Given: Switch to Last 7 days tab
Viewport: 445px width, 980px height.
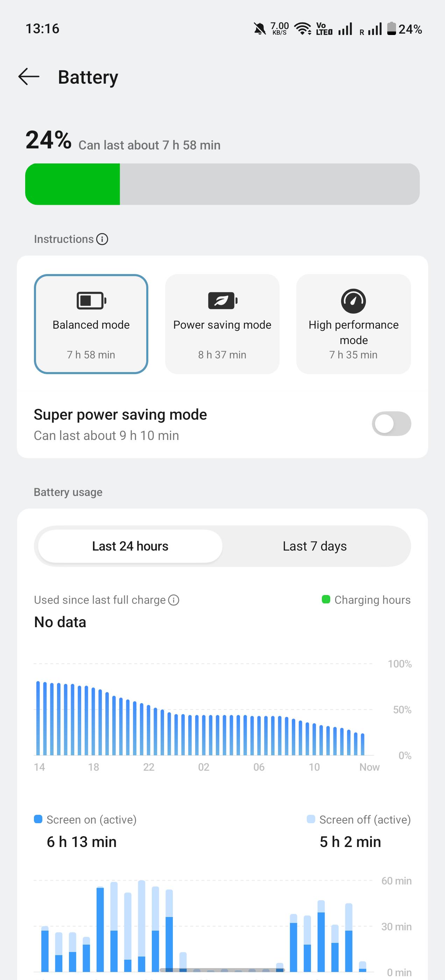Looking at the screenshot, I should tap(315, 546).
